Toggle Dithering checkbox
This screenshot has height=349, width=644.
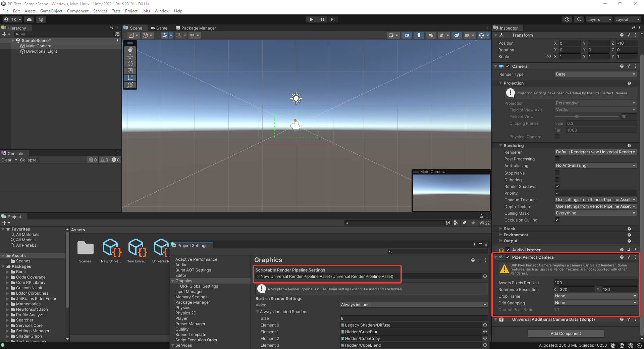[557, 180]
